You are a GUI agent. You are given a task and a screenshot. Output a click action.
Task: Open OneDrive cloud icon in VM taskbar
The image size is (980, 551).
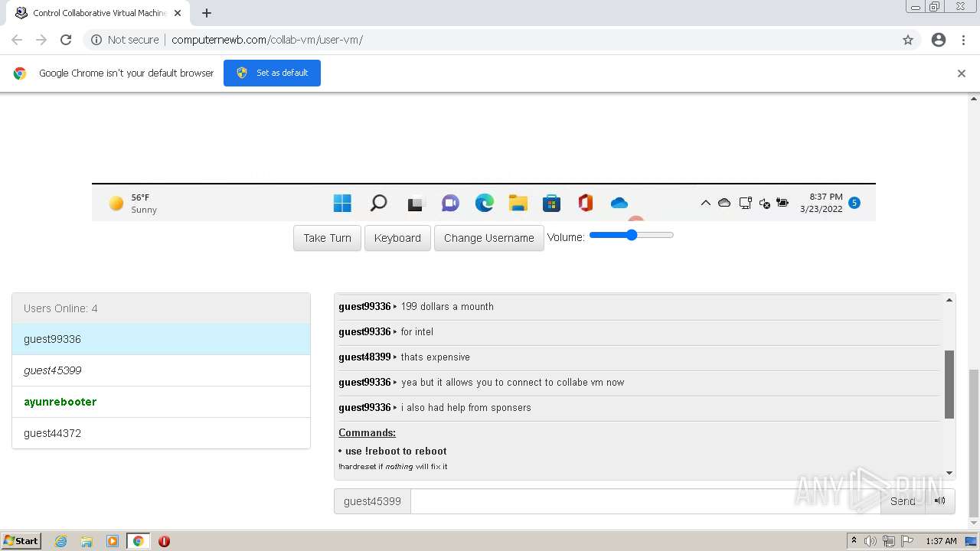pyautogui.click(x=619, y=203)
